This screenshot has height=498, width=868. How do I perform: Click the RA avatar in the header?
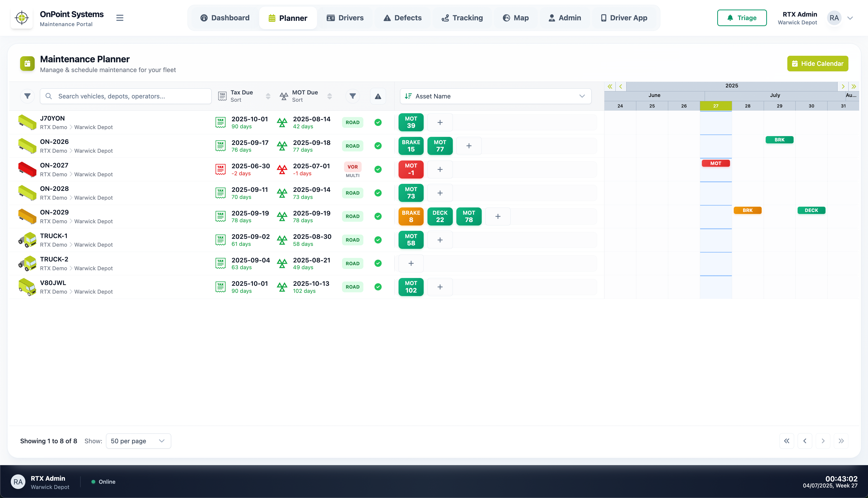834,18
